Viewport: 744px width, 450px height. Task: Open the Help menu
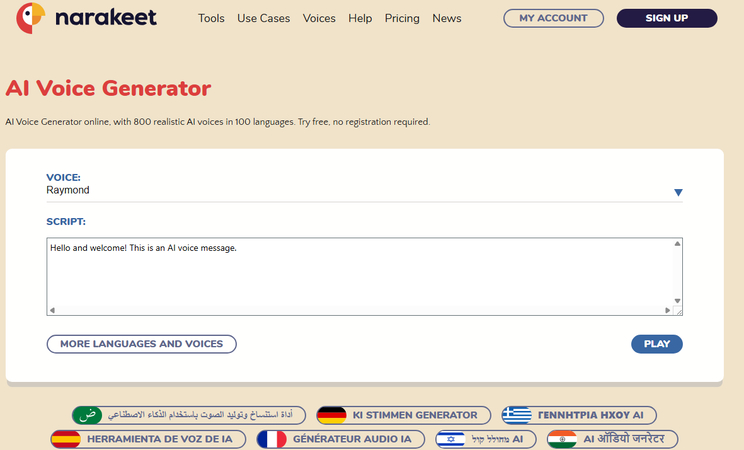point(360,19)
